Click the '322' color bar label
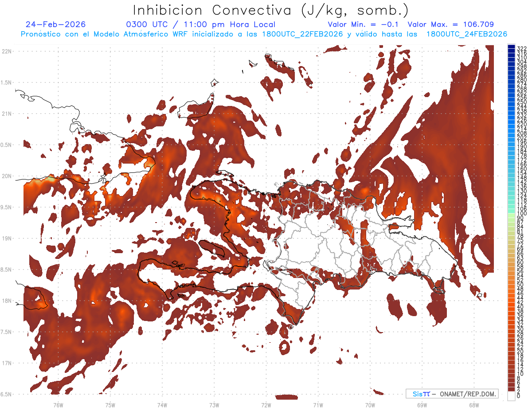The height and width of the screenshot is (411, 532). 522,48
